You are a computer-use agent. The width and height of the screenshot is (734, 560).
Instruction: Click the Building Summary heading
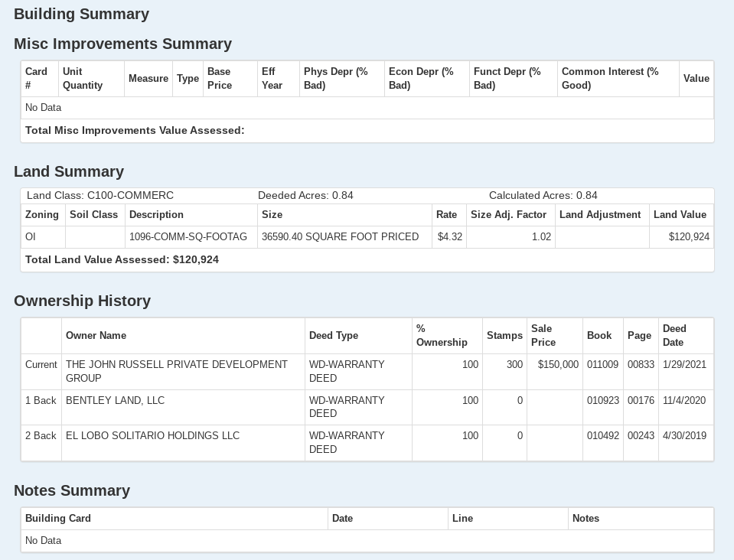pyautogui.click(x=81, y=14)
